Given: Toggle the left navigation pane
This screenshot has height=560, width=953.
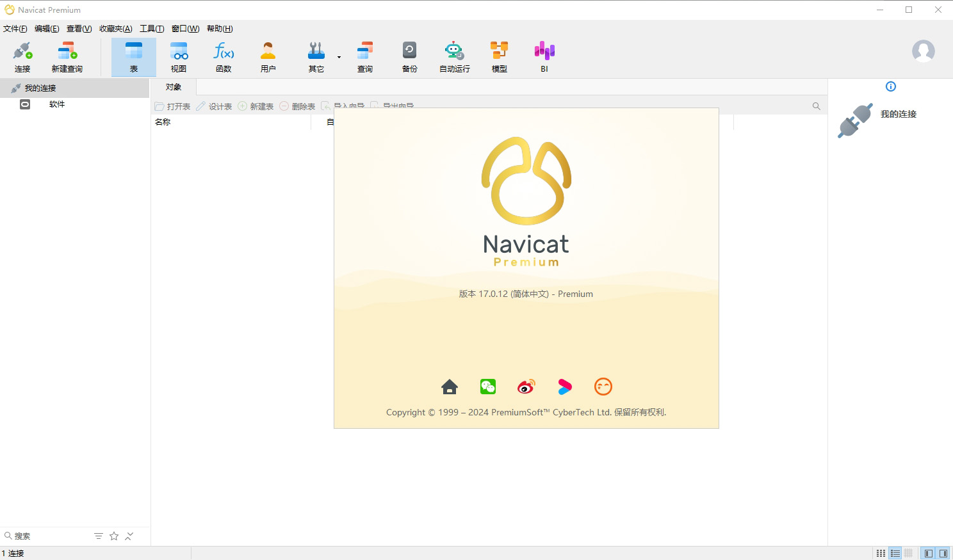Looking at the screenshot, I should pyautogui.click(x=929, y=554).
